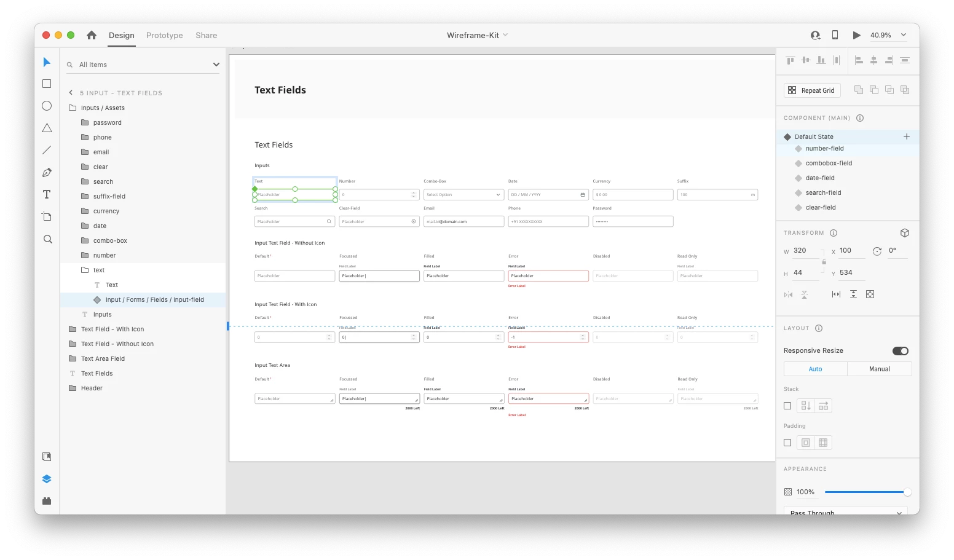Toggle the lock aspect ratio icon
This screenshot has width=954, height=560.
pos(824,262)
